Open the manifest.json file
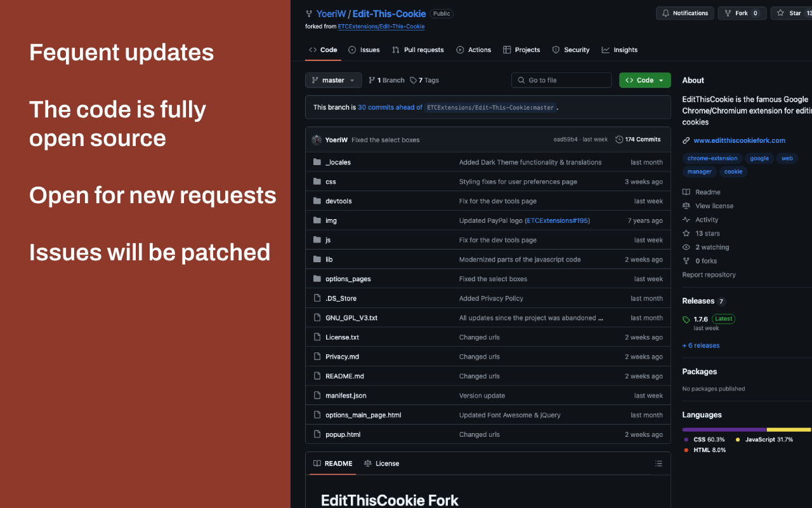812x508 pixels. (x=346, y=396)
